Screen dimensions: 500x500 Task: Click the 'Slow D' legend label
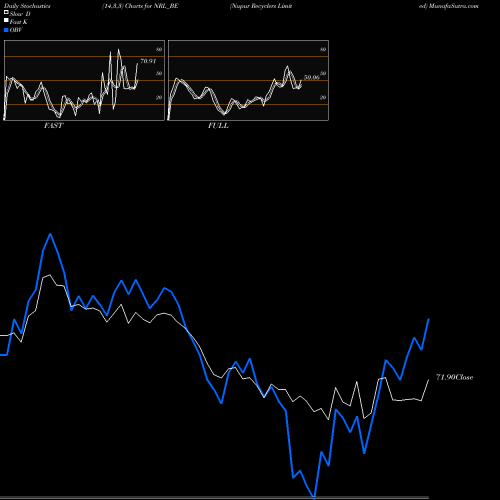click(x=20, y=14)
